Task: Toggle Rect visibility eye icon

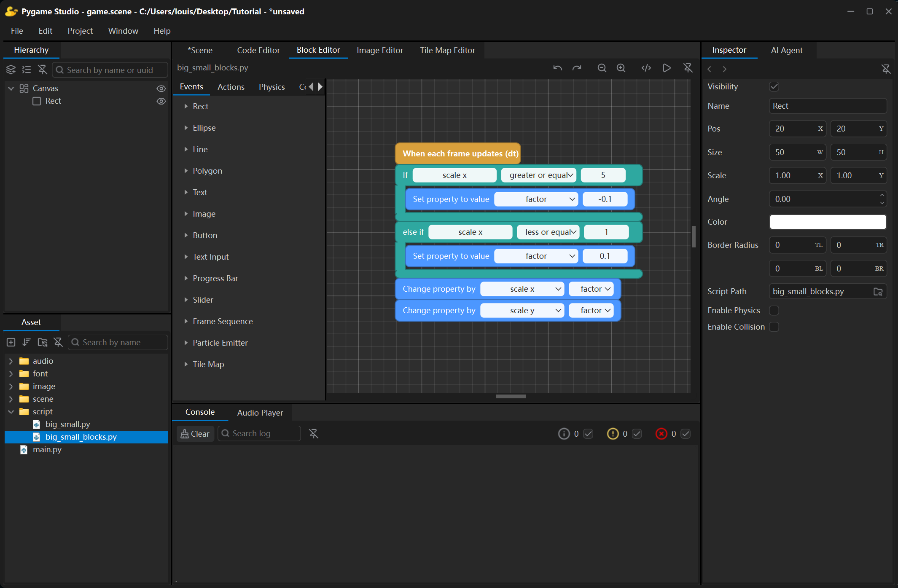Action: click(x=161, y=101)
